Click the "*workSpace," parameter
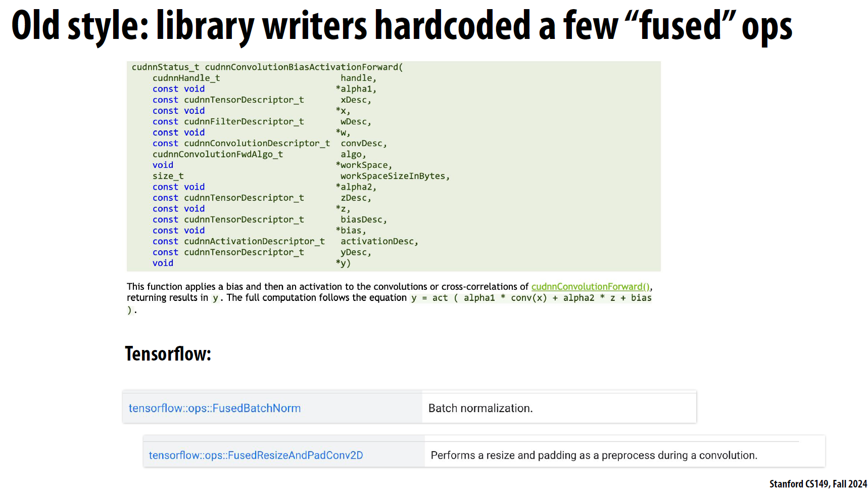 tap(364, 165)
